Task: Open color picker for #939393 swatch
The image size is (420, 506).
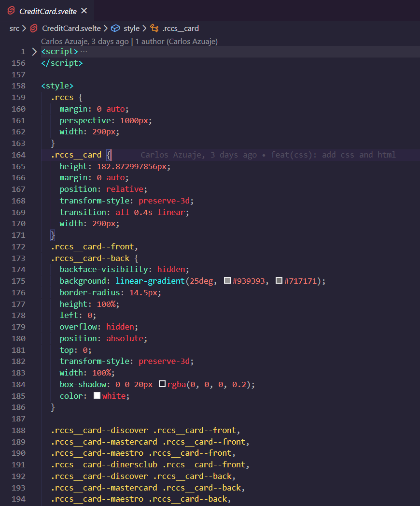Action: 227,280
